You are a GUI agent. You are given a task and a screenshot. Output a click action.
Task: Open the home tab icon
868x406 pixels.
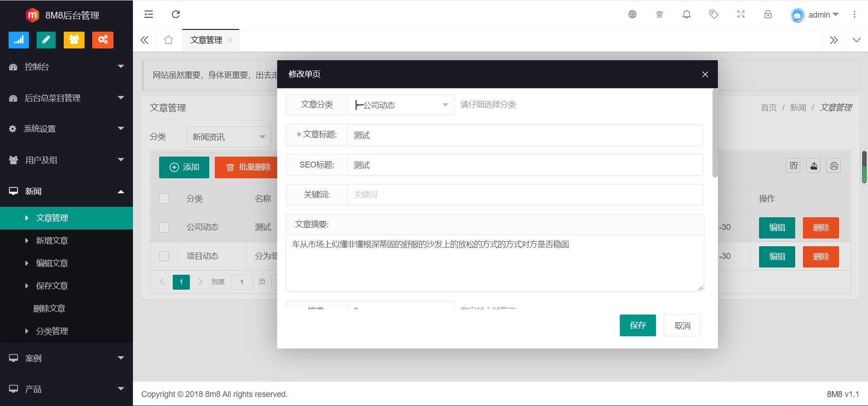tap(168, 40)
